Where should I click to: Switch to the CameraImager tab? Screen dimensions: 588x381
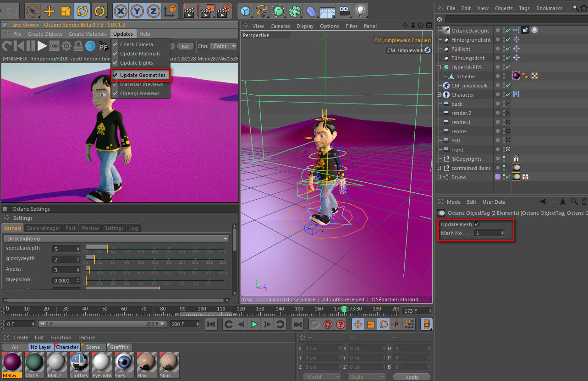[x=44, y=228]
